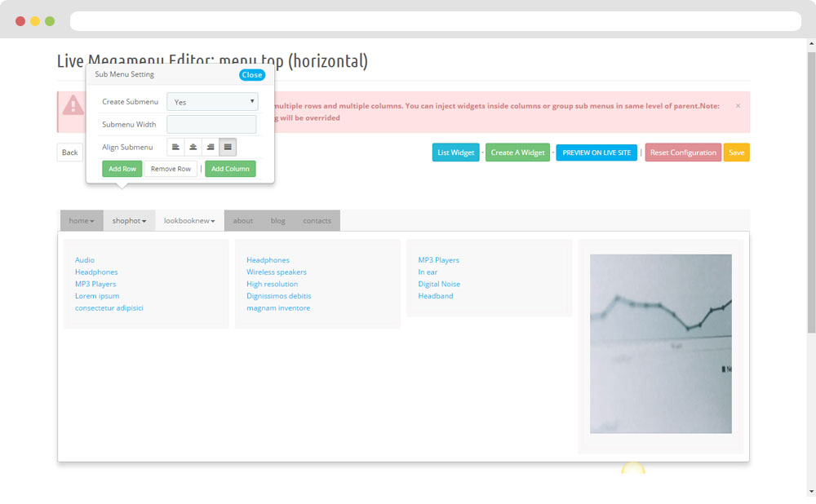The height and width of the screenshot is (504, 816).
Task: Select the blog menu item
Action: [278, 220]
